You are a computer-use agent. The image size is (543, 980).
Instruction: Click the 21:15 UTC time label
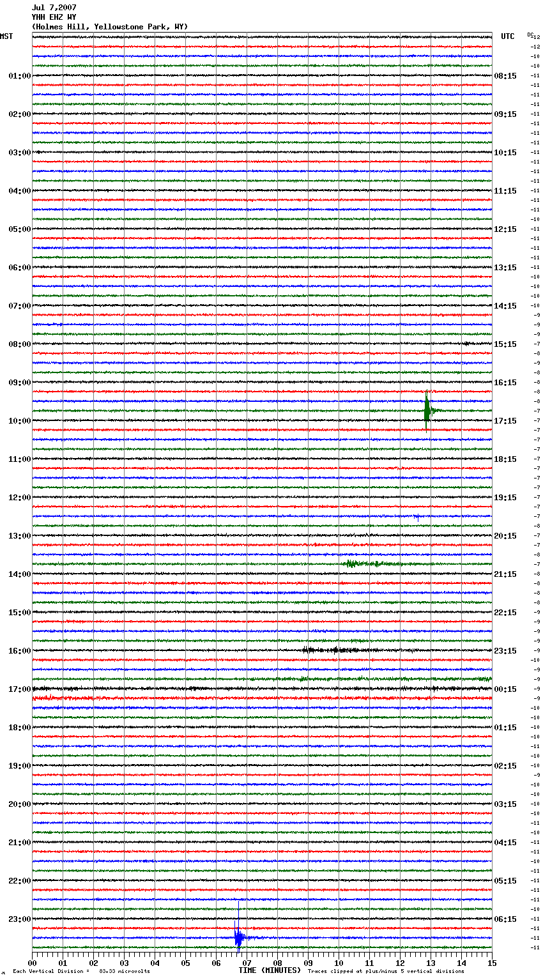click(x=505, y=574)
